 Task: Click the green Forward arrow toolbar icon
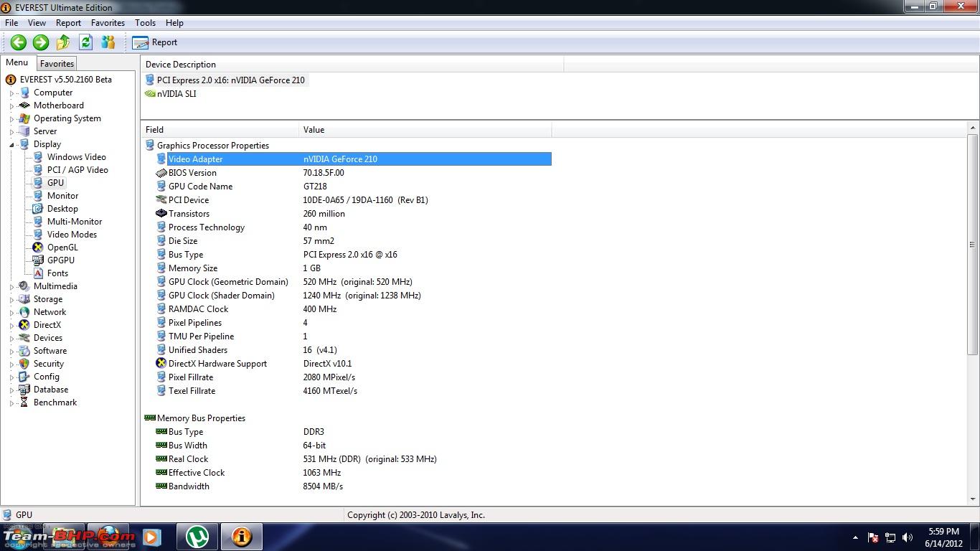tap(41, 42)
